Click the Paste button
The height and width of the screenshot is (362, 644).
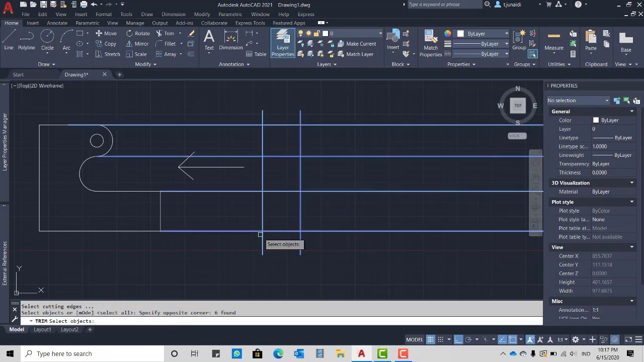591,40
